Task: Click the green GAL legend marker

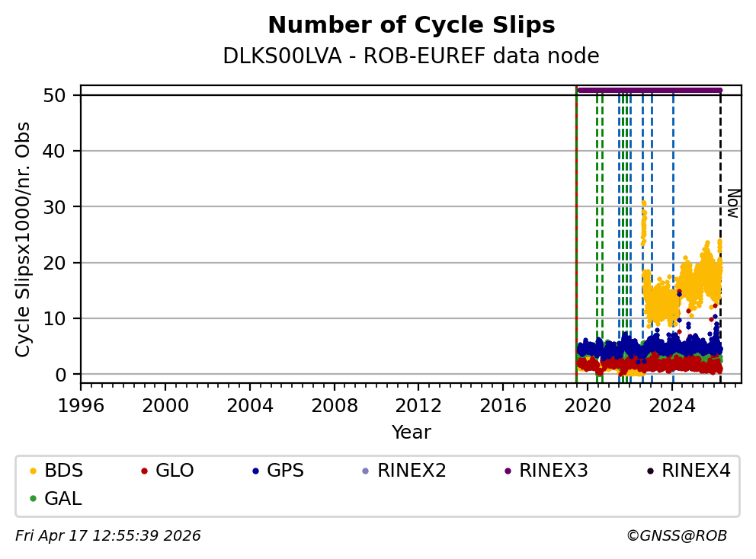Action: (32, 500)
